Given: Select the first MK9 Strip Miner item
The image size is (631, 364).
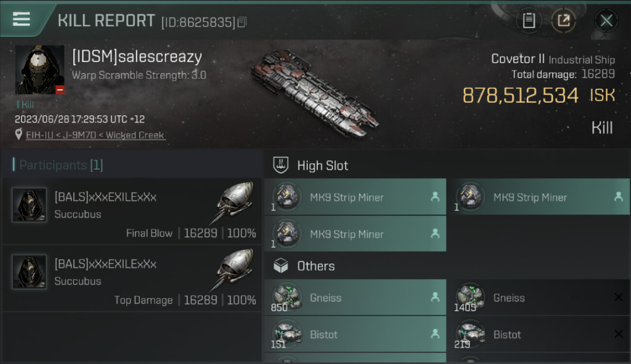Looking at the screenshot, I should click(355, 197).
